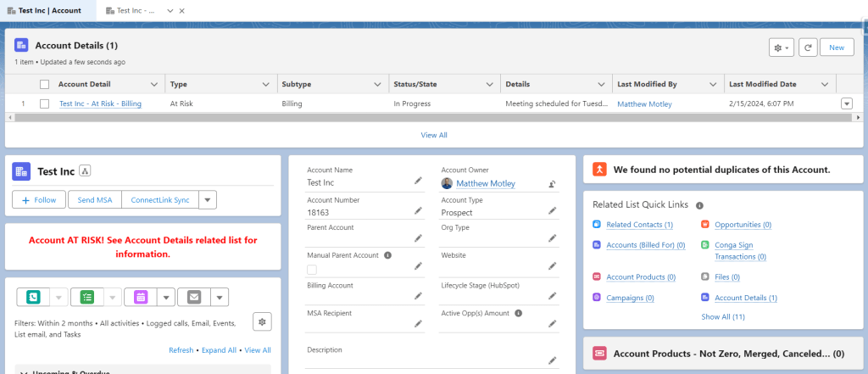
Task: Open Subtype column dropdown arrow
Action: coord(377,84)
